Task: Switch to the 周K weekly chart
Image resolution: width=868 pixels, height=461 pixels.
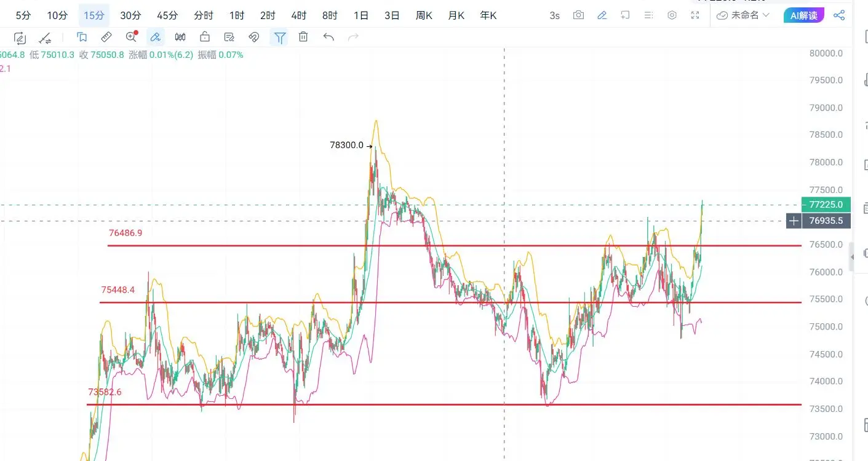Action: click(424, 15)
